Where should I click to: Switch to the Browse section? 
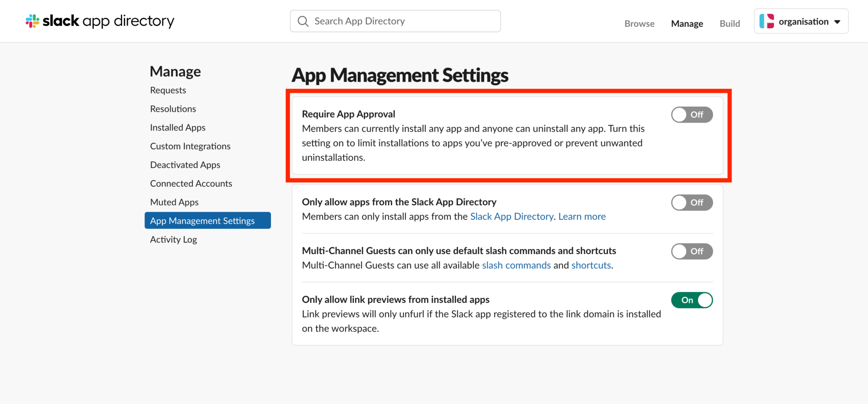point(639,24)
